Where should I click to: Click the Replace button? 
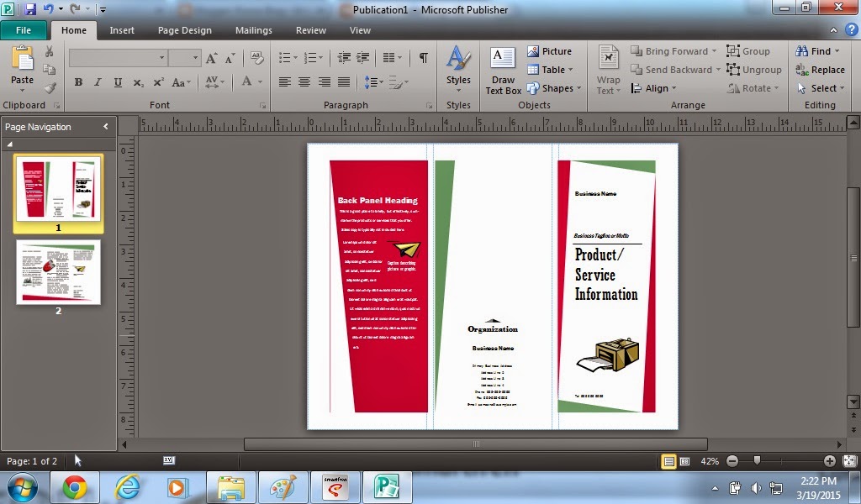tap(821, 69)
